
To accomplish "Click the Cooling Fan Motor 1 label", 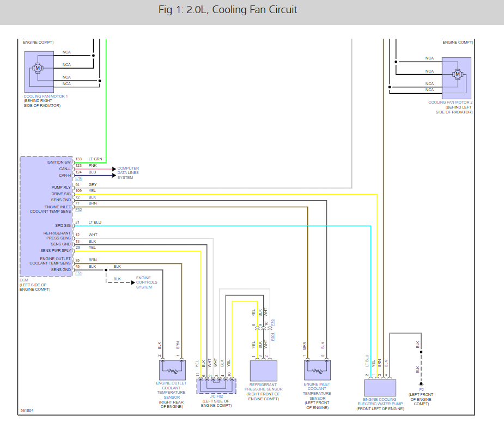I will point(46,96).
